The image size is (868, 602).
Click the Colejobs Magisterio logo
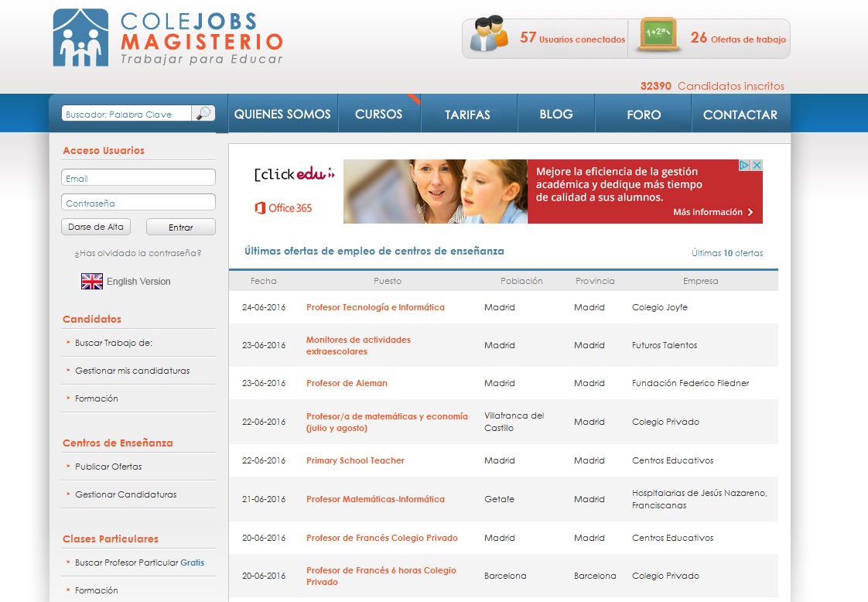168,38
